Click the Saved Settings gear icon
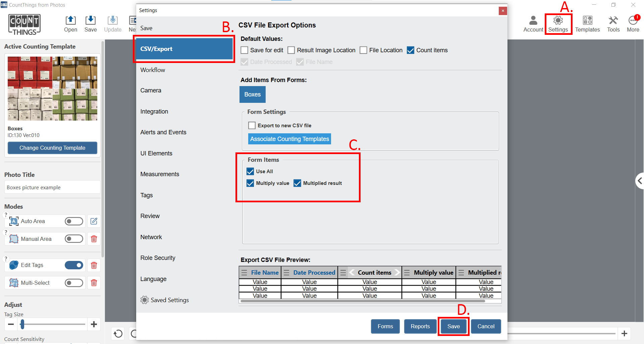Screen dimensions: 644x344 coord(145,300)
